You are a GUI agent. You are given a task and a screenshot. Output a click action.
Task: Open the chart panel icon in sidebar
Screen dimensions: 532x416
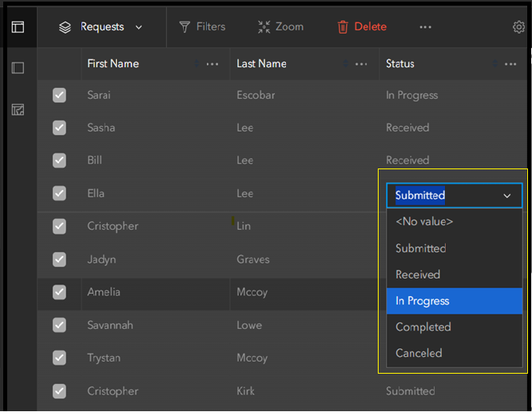(18, 110)
